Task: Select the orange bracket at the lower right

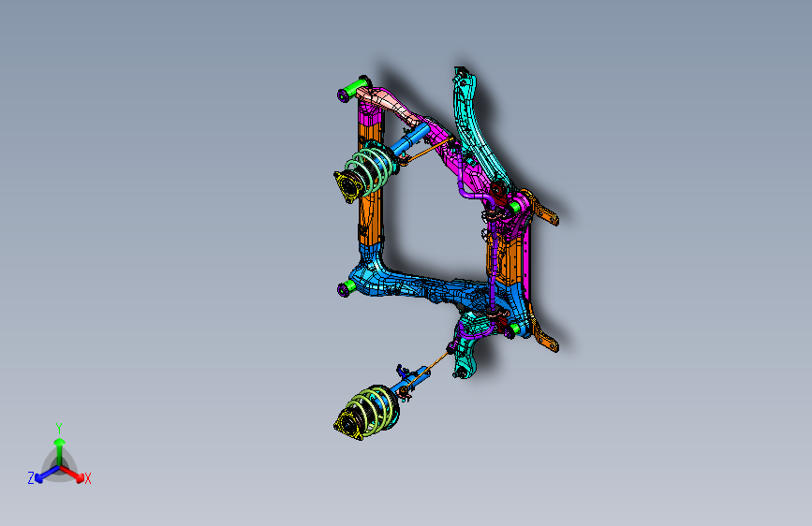Action: pyautogui.click(x=544, y=335)
